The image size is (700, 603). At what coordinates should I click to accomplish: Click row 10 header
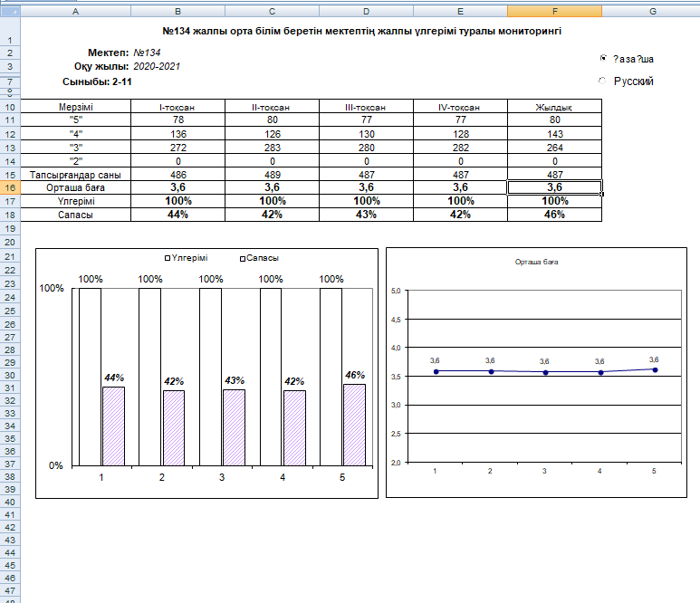[9, 107]
